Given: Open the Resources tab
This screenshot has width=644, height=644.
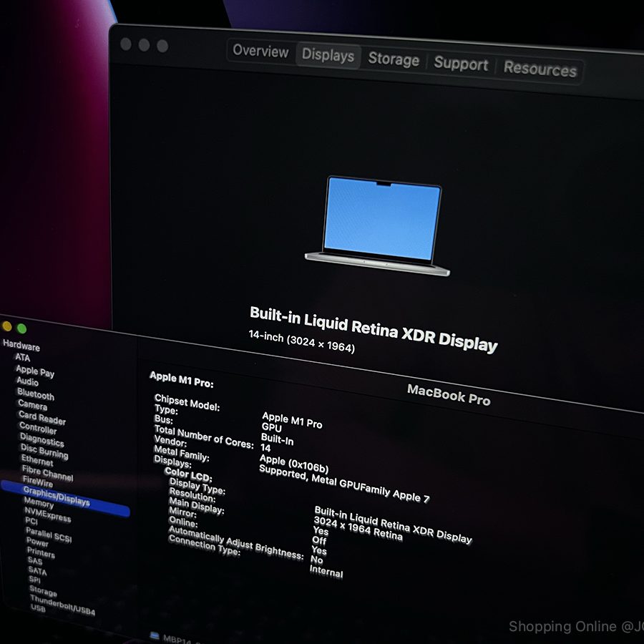Looking at the screenshot, I should pyautogui.click(x=540, y=69).
